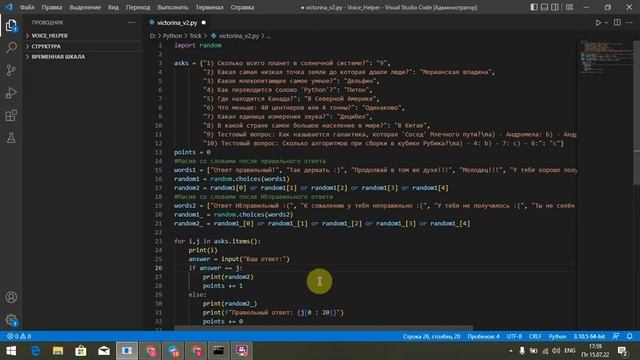Open the Testing flask view
Screen dimensions: 640x360
point(11,138)
